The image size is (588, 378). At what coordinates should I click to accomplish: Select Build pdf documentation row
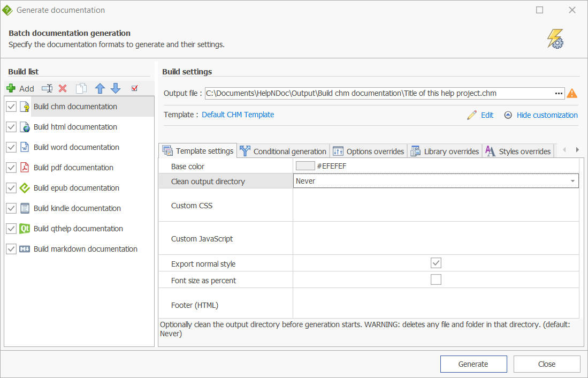[x=80, y=168]
